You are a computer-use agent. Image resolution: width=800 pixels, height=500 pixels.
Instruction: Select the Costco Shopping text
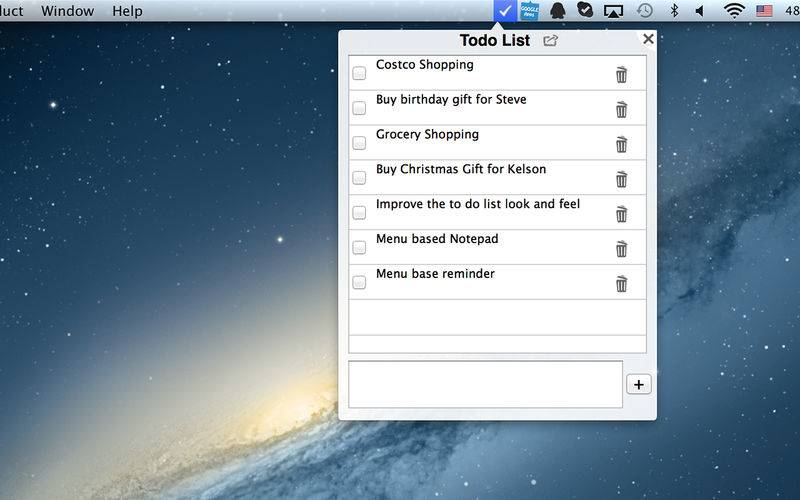(x=424, y=65)
